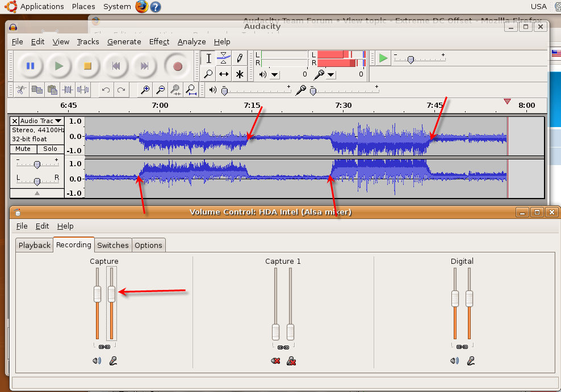This screenshot has height=392, width=561.
Task: Open the Audio Track name dropdown menu
Action: coord(40,121)
